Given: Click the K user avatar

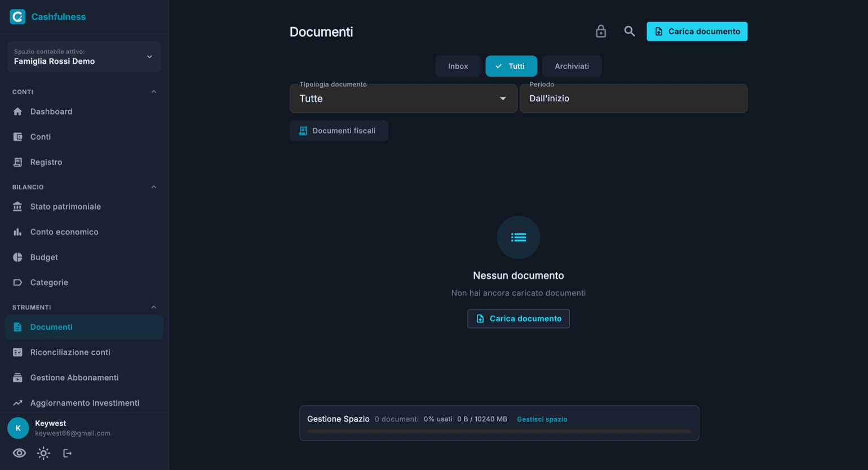Looking at the screenshot, I should click(18, 428).
